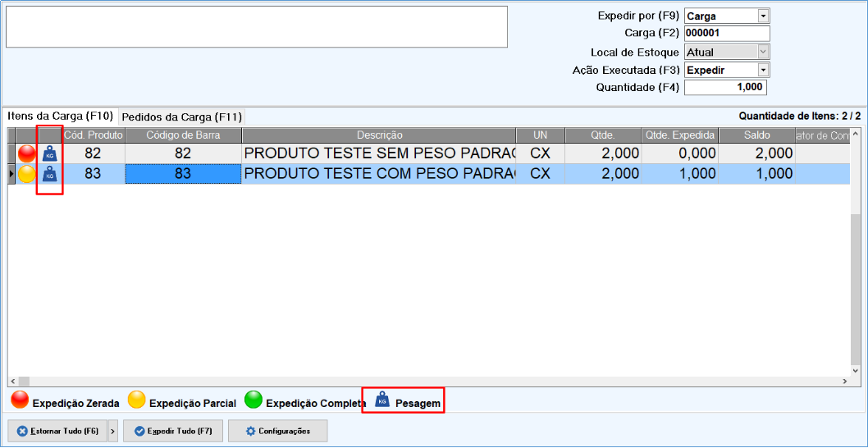Open the Configurações button
868x448 pixels.
tap(277, 431)
